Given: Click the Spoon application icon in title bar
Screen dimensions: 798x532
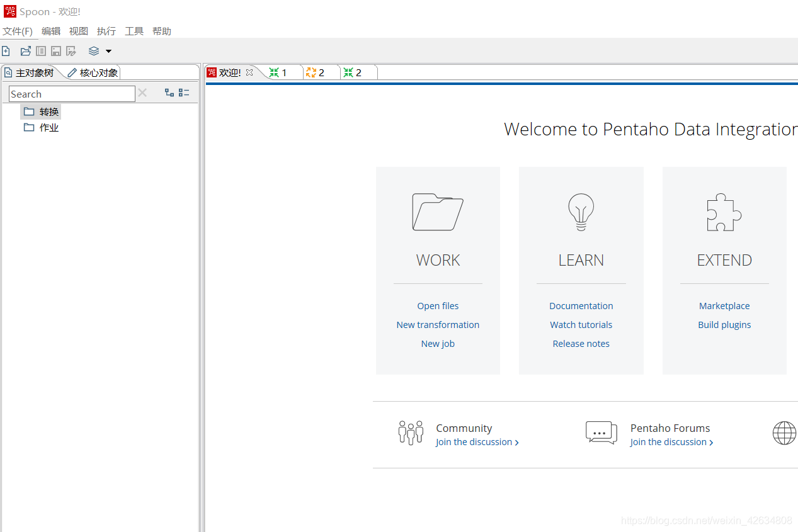Looking at the screenshot, I should [x=10, y=11].
